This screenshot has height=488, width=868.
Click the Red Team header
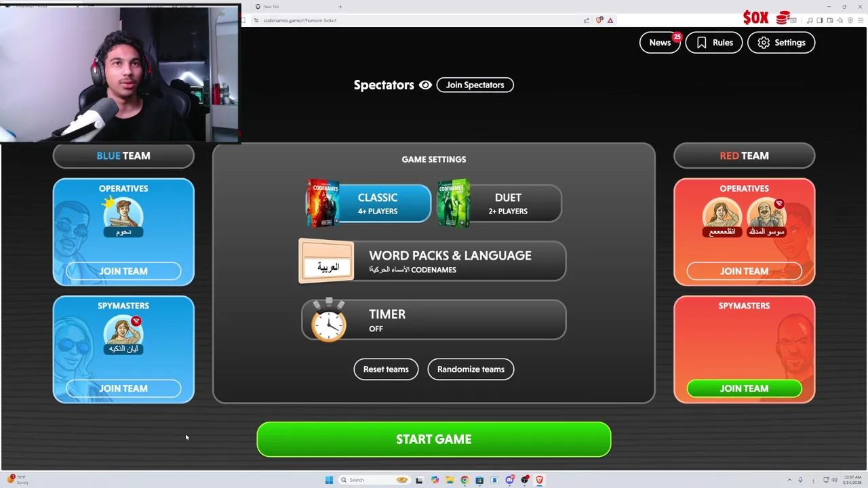point(744,156)
